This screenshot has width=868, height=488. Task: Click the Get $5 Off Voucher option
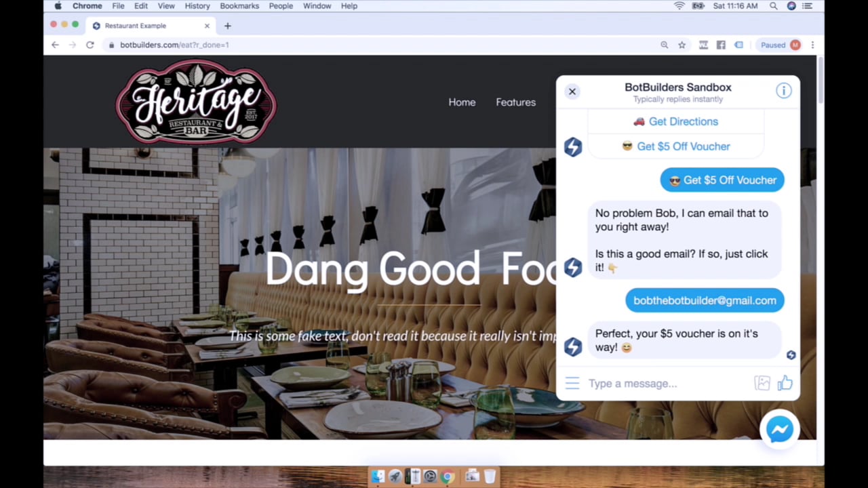(676, 146)
